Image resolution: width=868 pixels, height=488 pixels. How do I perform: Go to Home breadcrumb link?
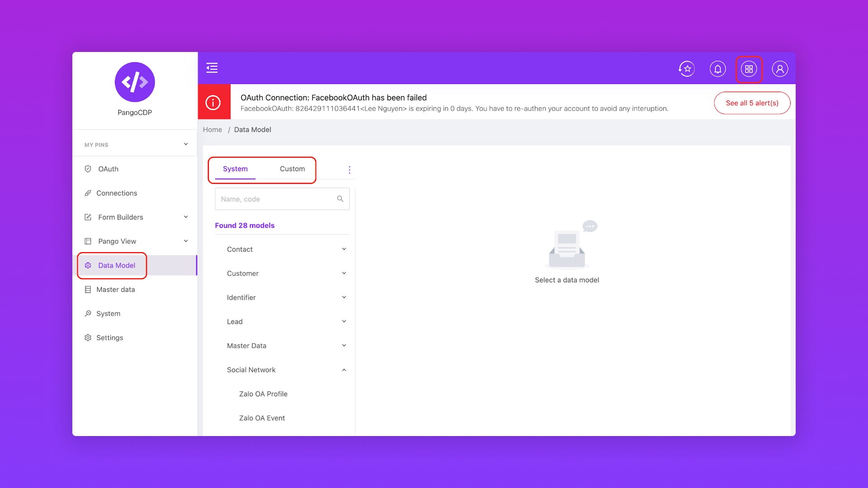point(212,130)
